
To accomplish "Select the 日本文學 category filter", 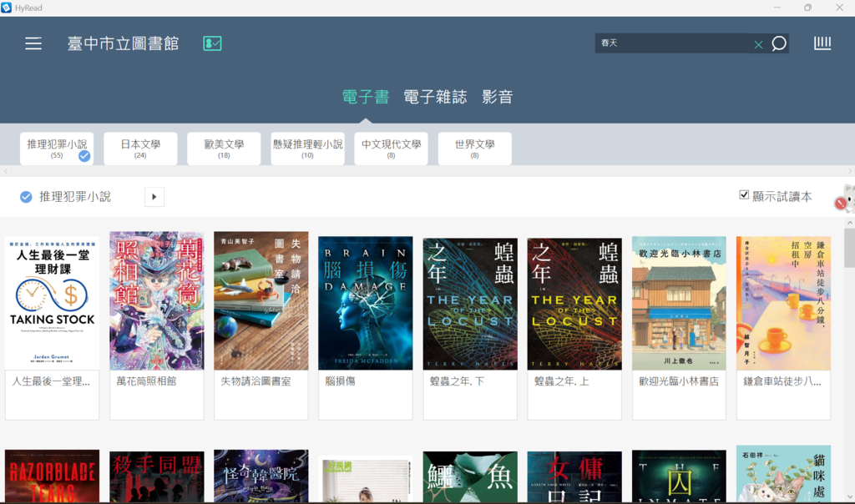I will [x=140, y=149].
